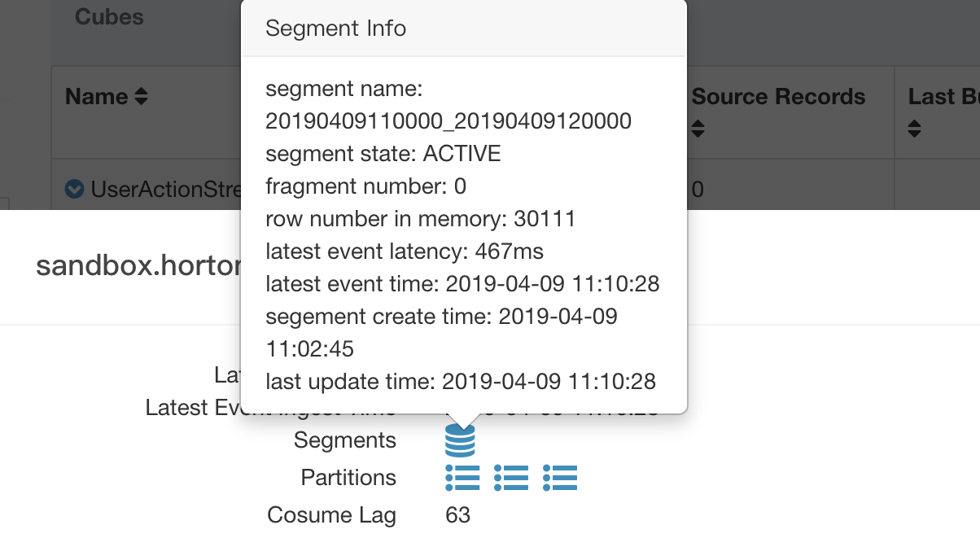The height and width of the screenshot is (560, 980).
Task: Select the Source Records column header
Action: pyautogui.click(x=778, y=97)
